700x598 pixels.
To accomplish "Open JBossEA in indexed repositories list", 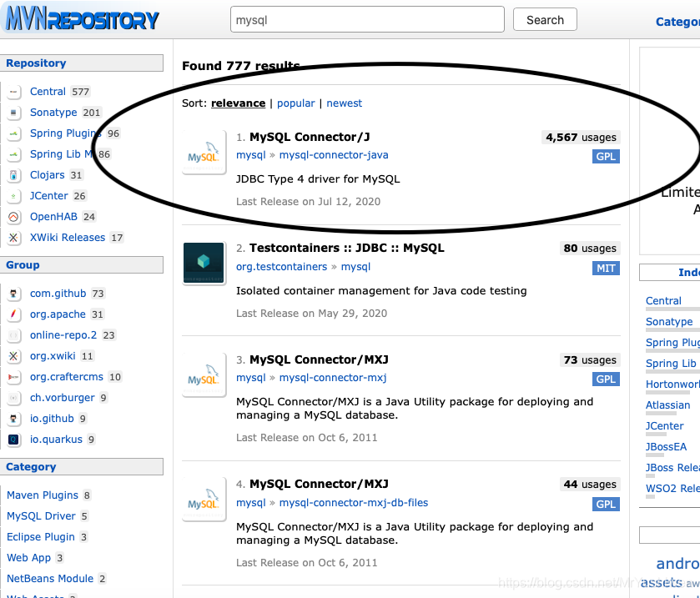I will click(666, 447).
